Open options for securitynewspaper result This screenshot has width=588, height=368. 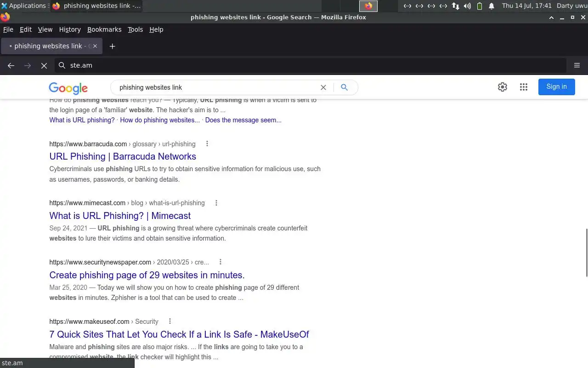(220, 262)
